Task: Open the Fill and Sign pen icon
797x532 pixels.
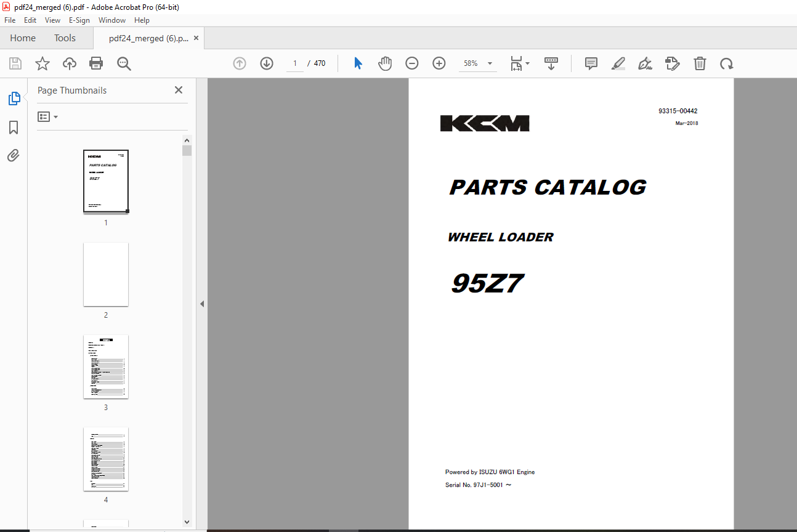Action: tap(645, 63)
